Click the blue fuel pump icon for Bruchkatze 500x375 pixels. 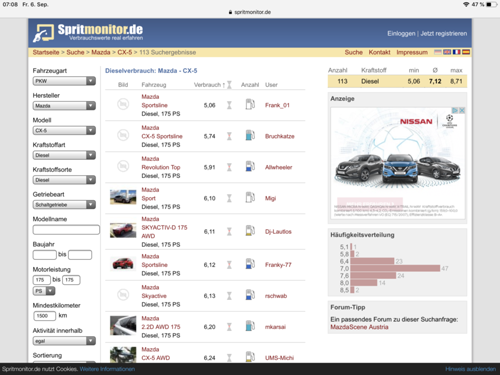click(250, 135)
